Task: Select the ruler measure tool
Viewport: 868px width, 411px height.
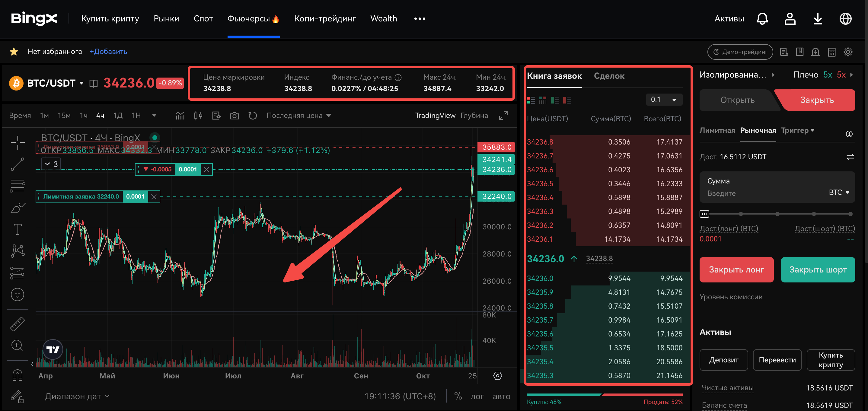Action: (x=17, y=324)
